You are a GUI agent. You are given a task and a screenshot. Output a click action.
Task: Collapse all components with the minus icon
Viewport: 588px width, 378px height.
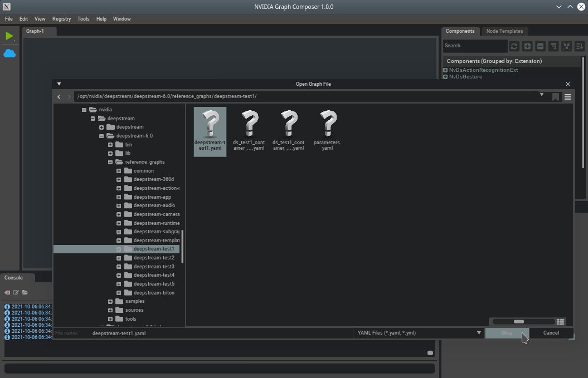tap(540, 46)
